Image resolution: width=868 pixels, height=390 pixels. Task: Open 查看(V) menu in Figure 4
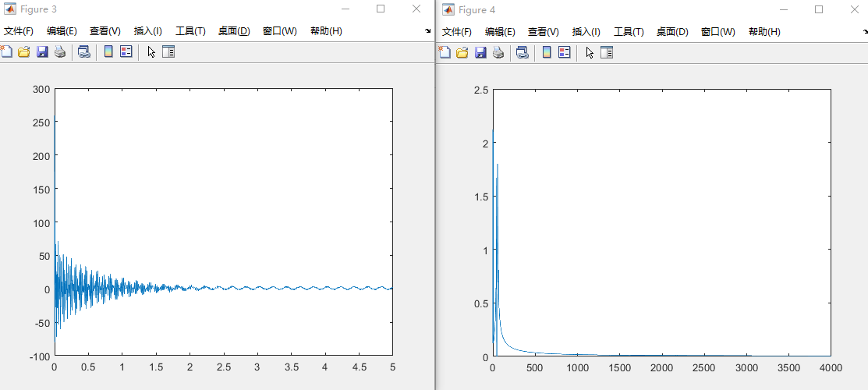544,31
